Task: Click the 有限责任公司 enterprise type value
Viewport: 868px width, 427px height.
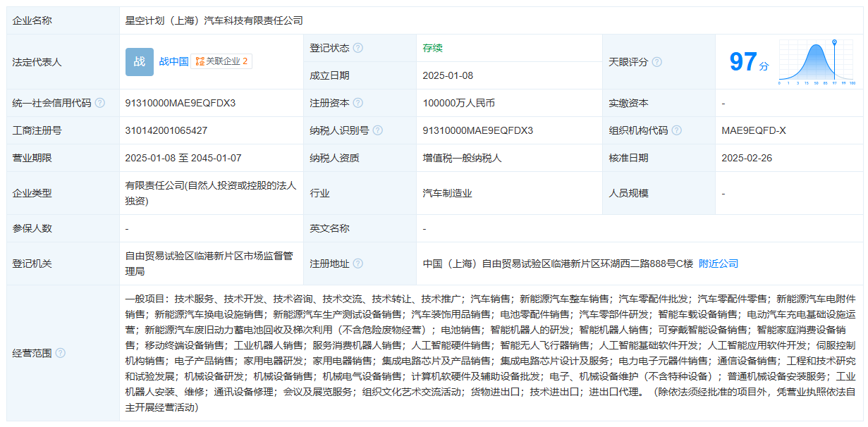Action: click(x=211, y=193)
